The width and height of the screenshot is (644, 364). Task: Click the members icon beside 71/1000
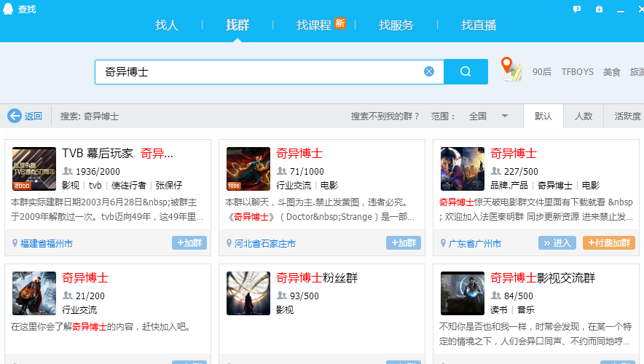coord(281,170)
